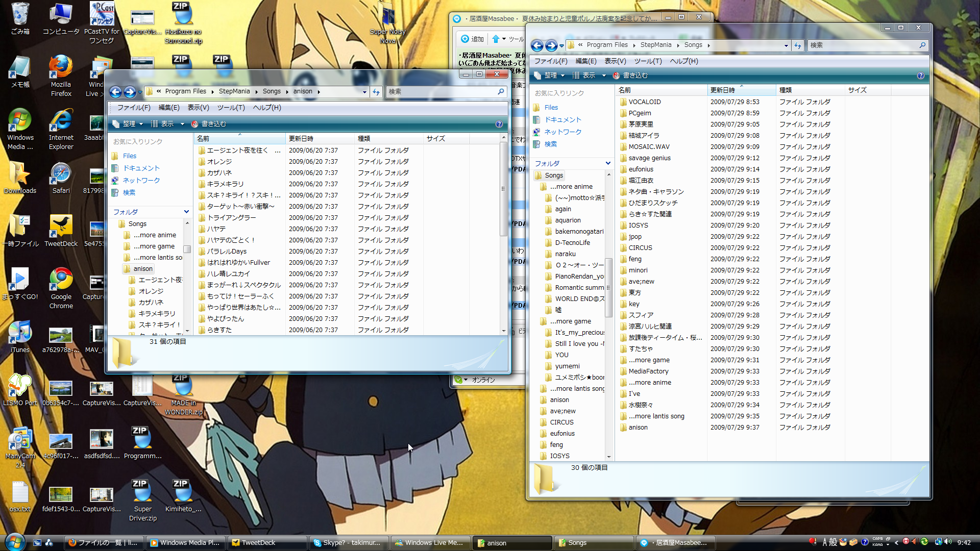Open Safari desktop shortcut
Image resolution: width=980 pixels, height=551 pixels.
click(x=61, y=178)
